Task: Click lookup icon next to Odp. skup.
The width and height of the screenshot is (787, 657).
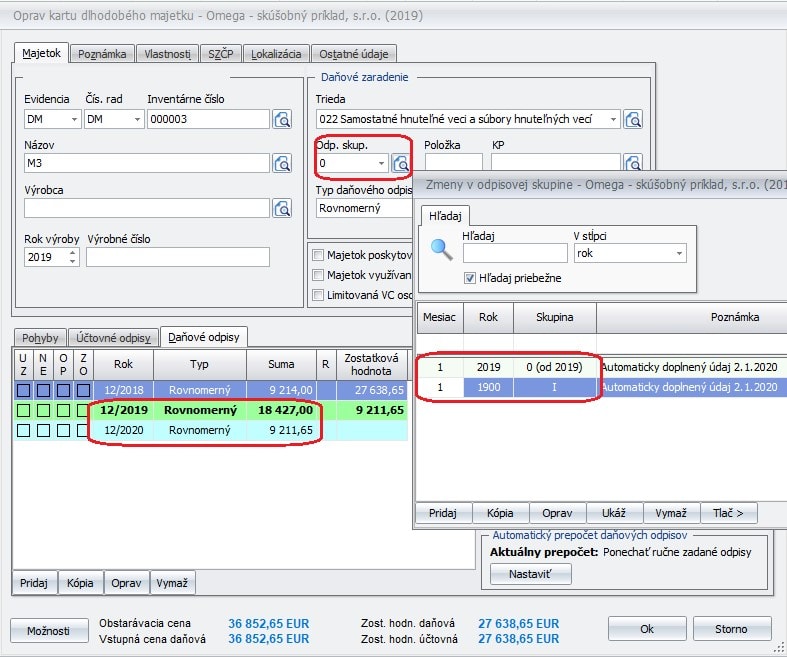Action: coord(401,164)
